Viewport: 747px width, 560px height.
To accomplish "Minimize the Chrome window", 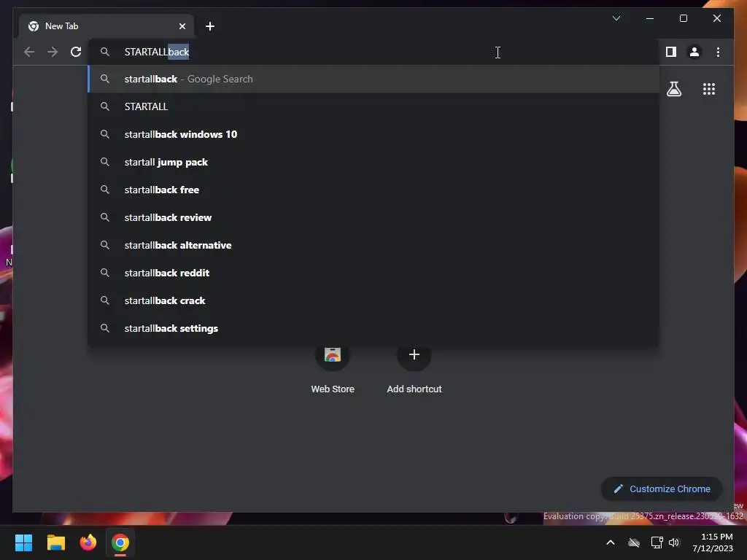I will point(650,18).
